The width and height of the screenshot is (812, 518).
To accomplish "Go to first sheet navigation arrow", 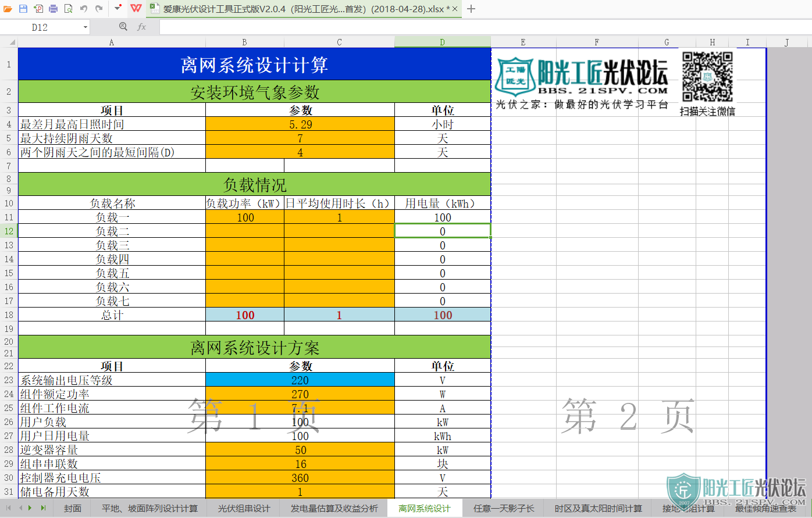I will click(9, 508).
